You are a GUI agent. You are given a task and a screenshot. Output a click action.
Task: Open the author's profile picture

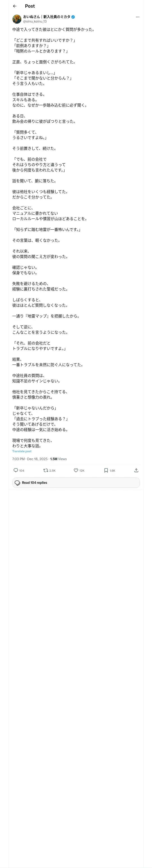point(17,19)
